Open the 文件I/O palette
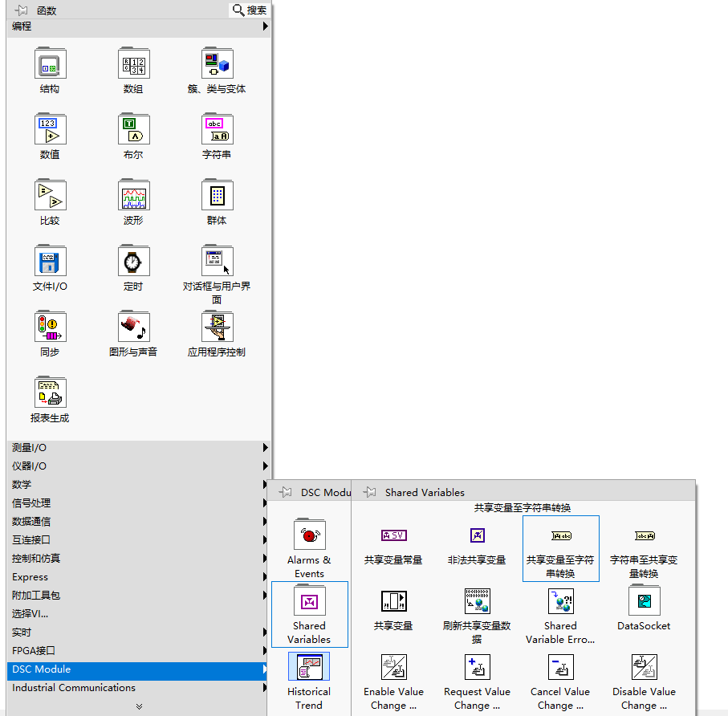Viewport: 728px width, 716px height. pyautogui.click(x=50, y=262)
